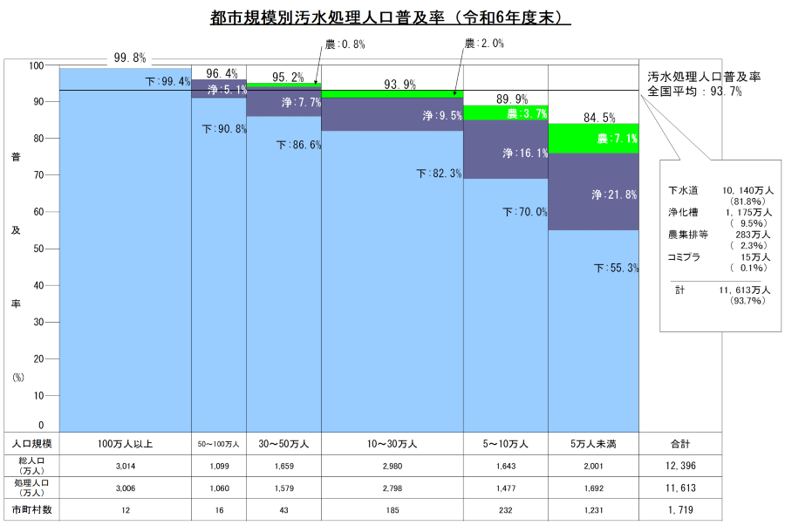This screenshot has height=532, width=785.
Task: Select the 全国平均 93.7% text
Action: [694, 91]
